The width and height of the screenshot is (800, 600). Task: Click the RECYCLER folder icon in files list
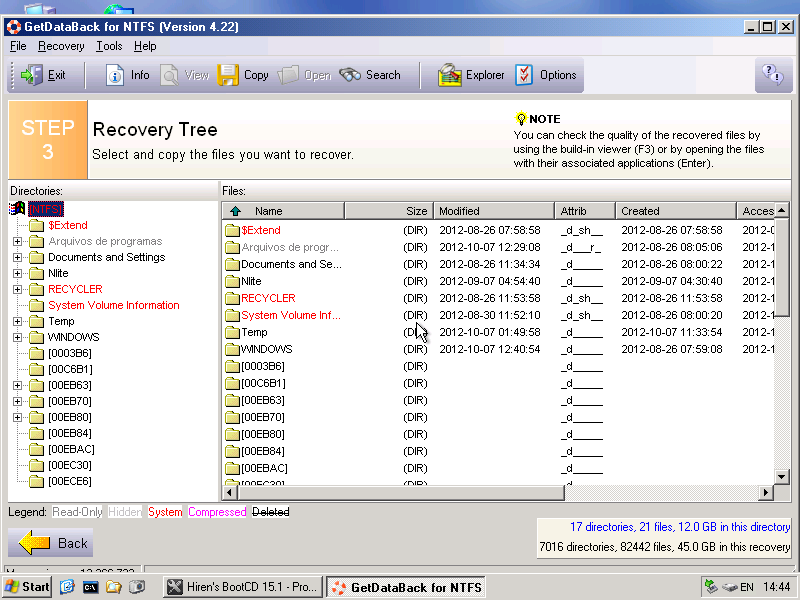coord(233,298)
